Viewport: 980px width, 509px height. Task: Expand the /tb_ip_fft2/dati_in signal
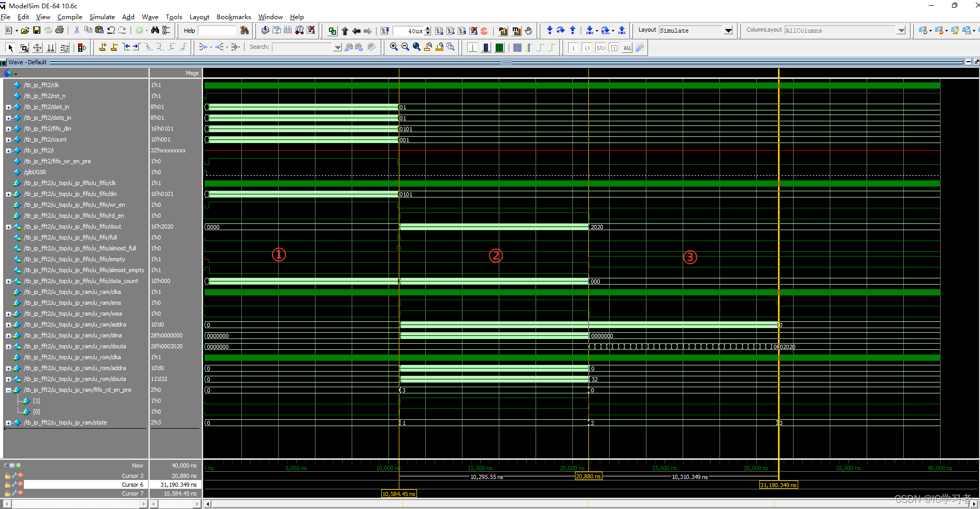[8, 107]
